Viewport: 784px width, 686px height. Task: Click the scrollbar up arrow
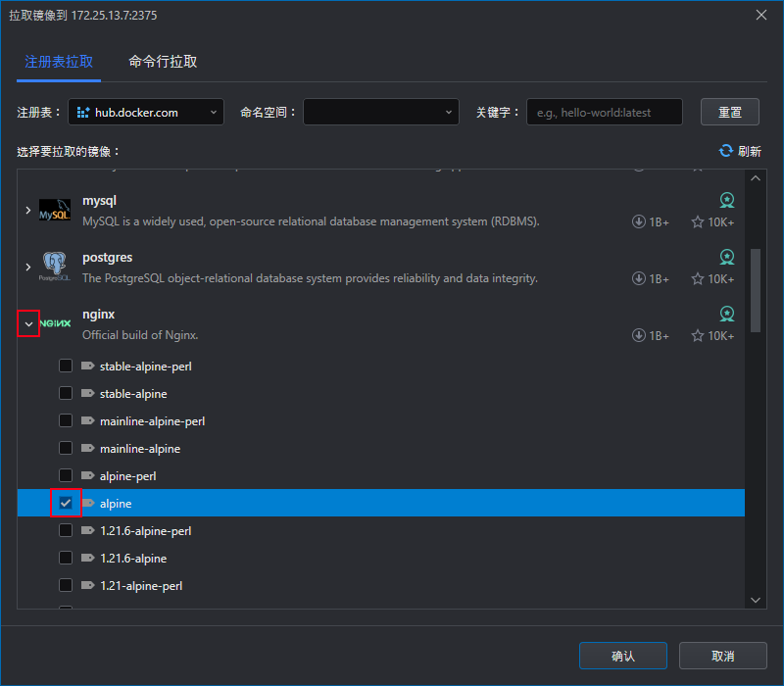click(756, 178)
